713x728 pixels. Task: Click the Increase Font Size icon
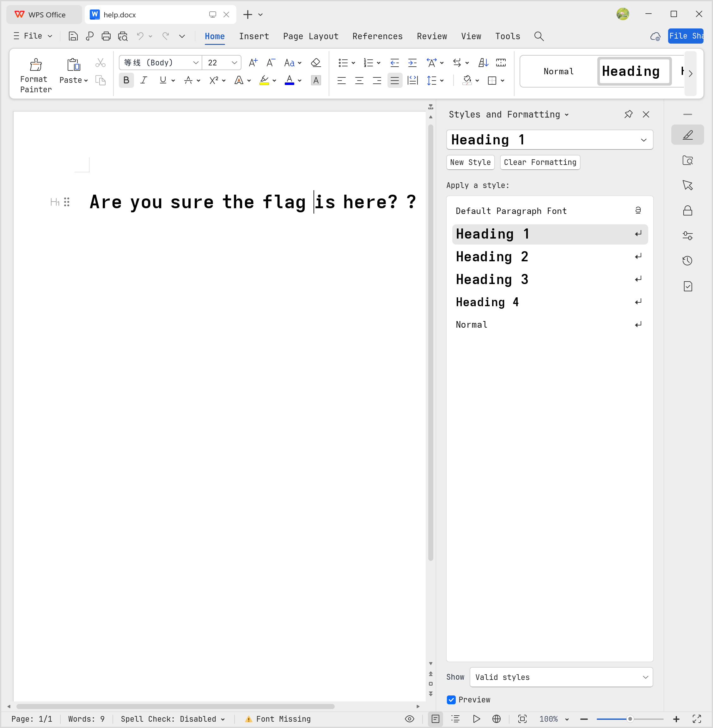pos(253,63)
